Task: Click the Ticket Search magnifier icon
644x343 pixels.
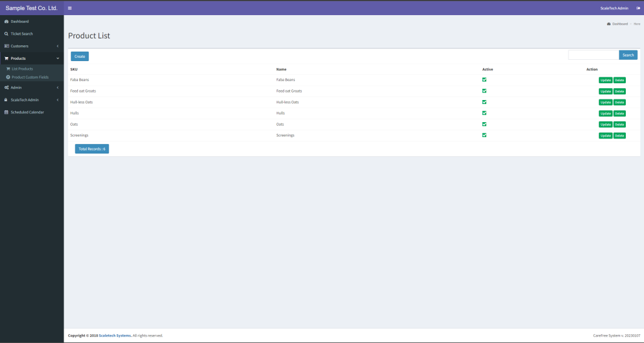Action: [x=6, y=33]
